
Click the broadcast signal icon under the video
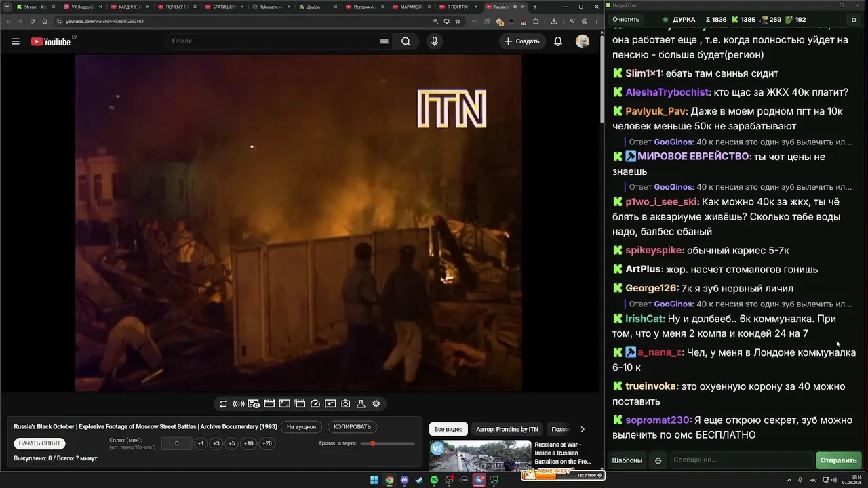[x=239, y=404]
